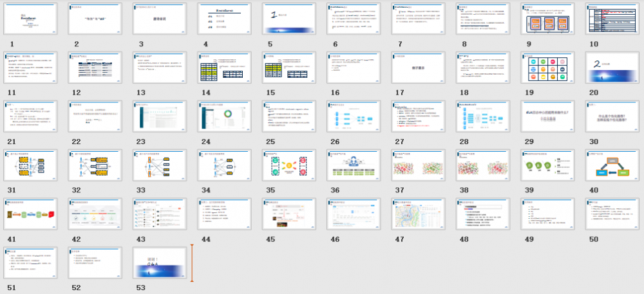This screenshot has width=644, height=294.
Task: Select slide thumbnail numbered 22
Action: click(x=95, y=116)
